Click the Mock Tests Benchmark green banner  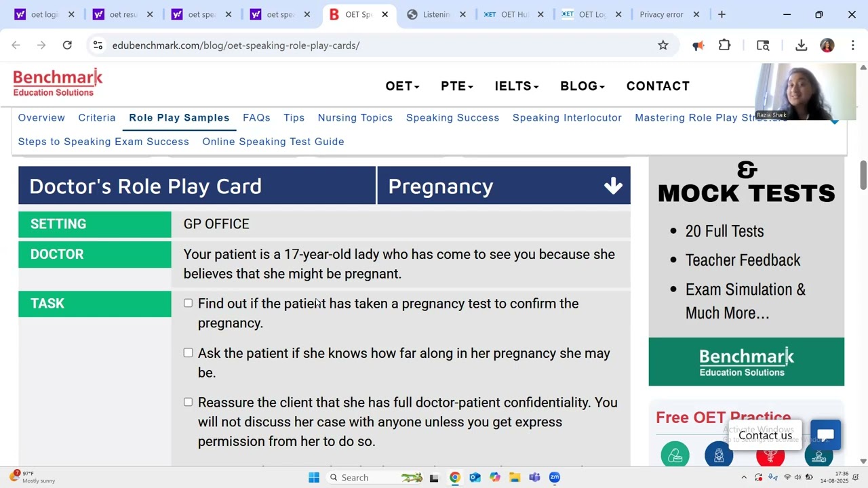[x=747, y=362]
